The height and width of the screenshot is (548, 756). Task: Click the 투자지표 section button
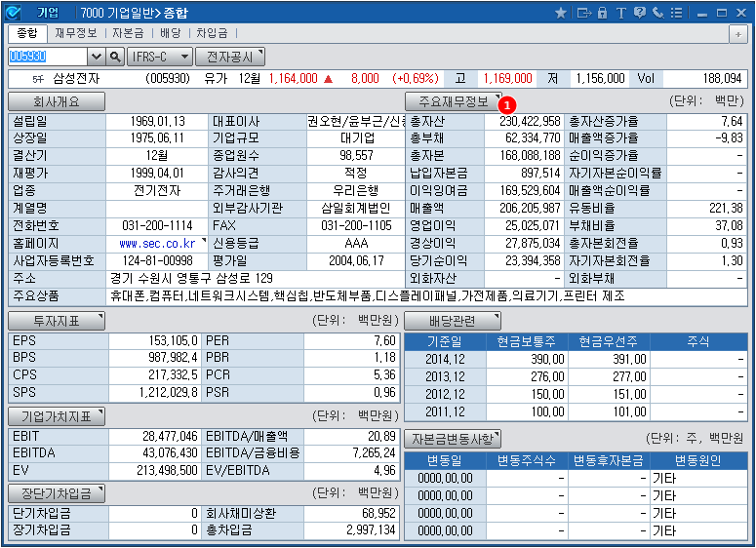pos(57,321)
